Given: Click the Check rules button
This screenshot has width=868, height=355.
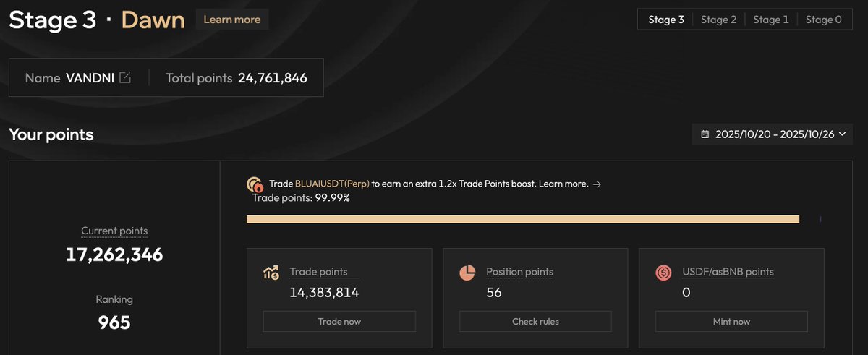Looking at the screenshot, I should click(535, 321).
